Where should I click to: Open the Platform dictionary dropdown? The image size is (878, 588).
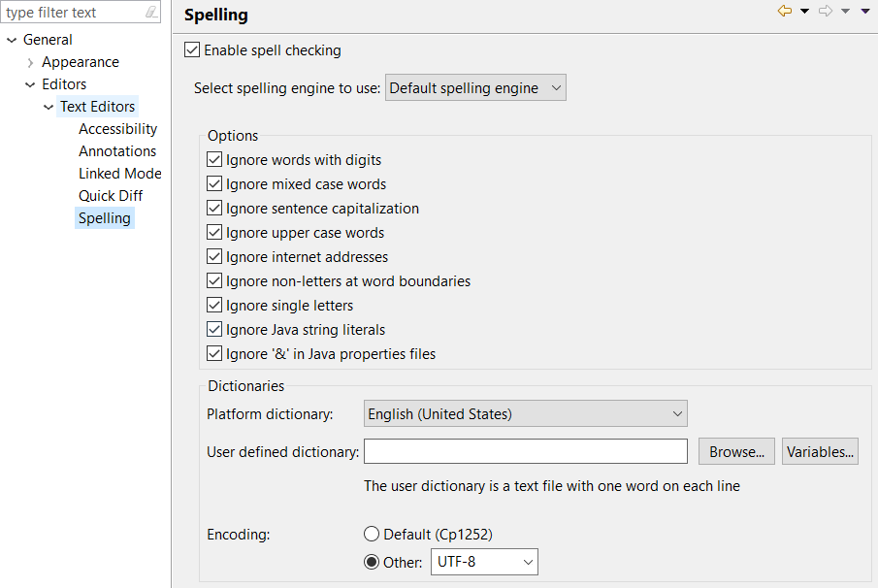coord(525,414)
